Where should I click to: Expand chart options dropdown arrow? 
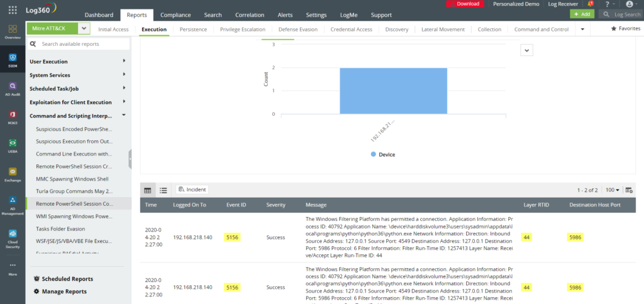pos(527,50)
